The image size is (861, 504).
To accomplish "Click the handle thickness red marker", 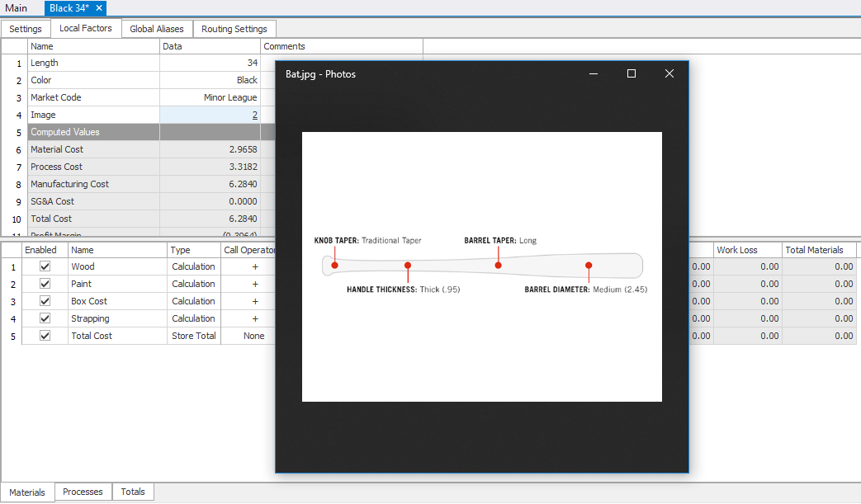I will pos(408,266).
